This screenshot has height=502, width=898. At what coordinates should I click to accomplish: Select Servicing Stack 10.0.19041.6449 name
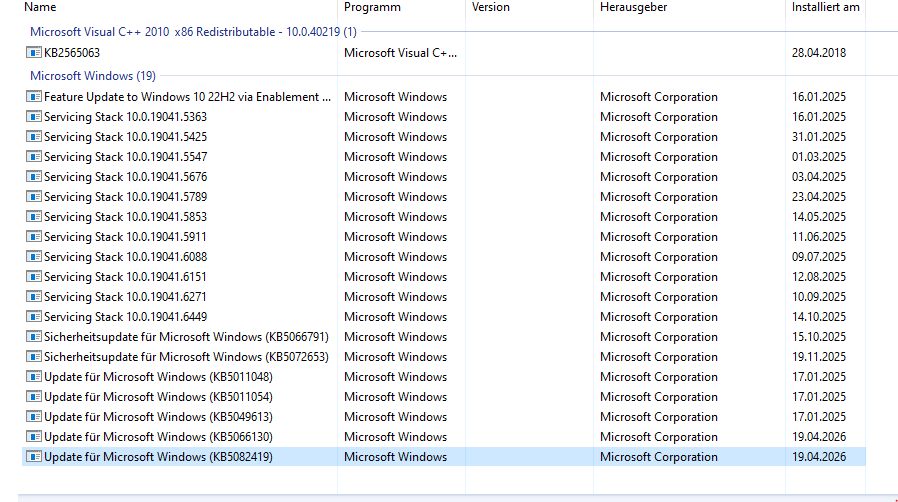point(125,317)
